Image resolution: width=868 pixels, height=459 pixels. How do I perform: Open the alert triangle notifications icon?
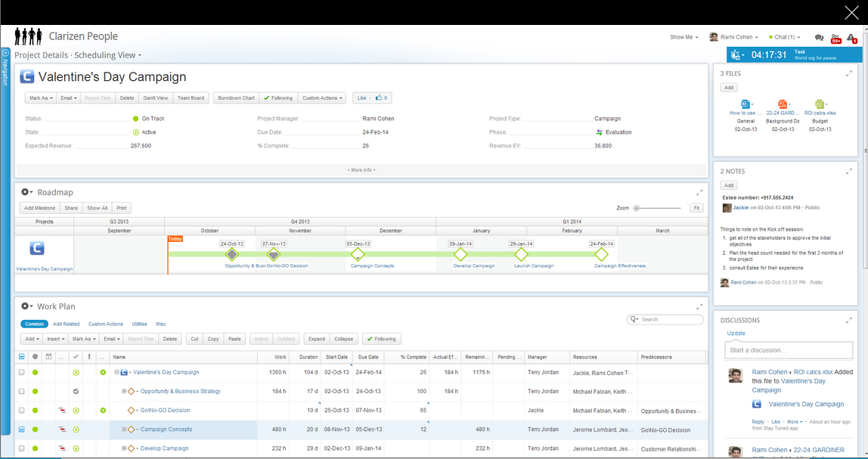tap(852, 39)
